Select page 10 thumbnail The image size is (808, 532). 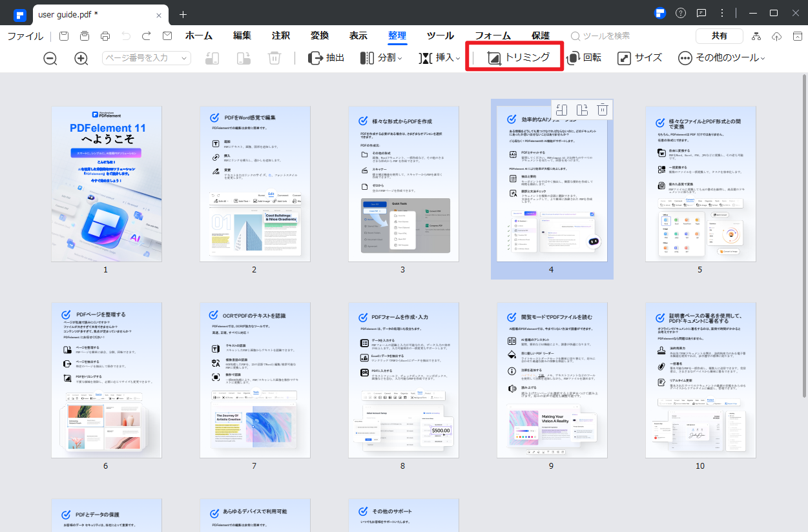701,380
